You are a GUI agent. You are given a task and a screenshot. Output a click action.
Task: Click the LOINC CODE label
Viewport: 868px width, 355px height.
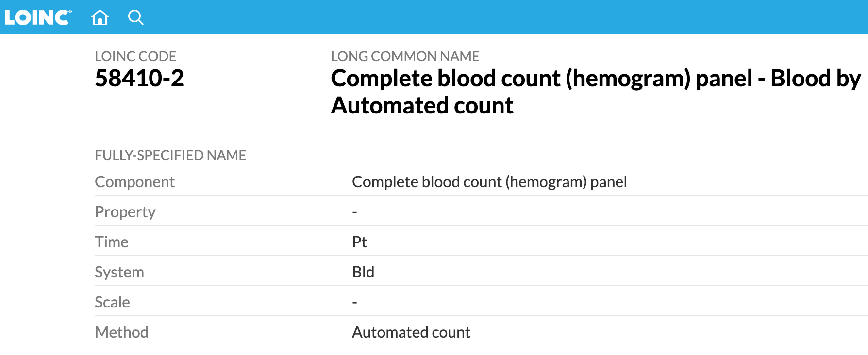(x=135, y=56)
